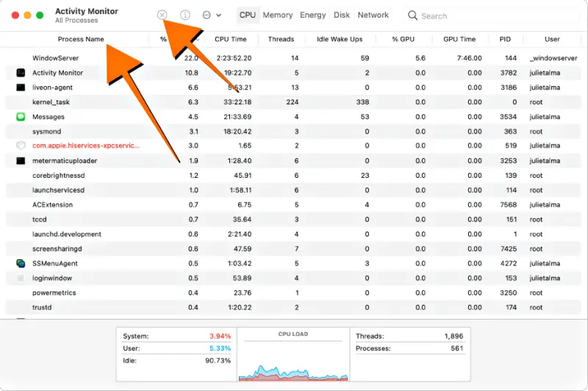The height and width of the screenshot is (391, 588).
Task: Switch to the Disk tab
Action: point(342,15)
